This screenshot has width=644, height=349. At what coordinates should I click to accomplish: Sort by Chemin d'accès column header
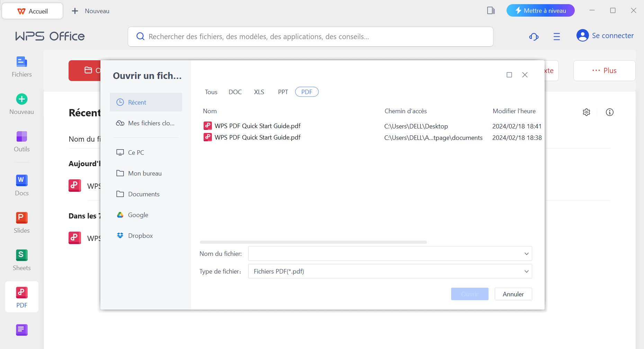406,111
